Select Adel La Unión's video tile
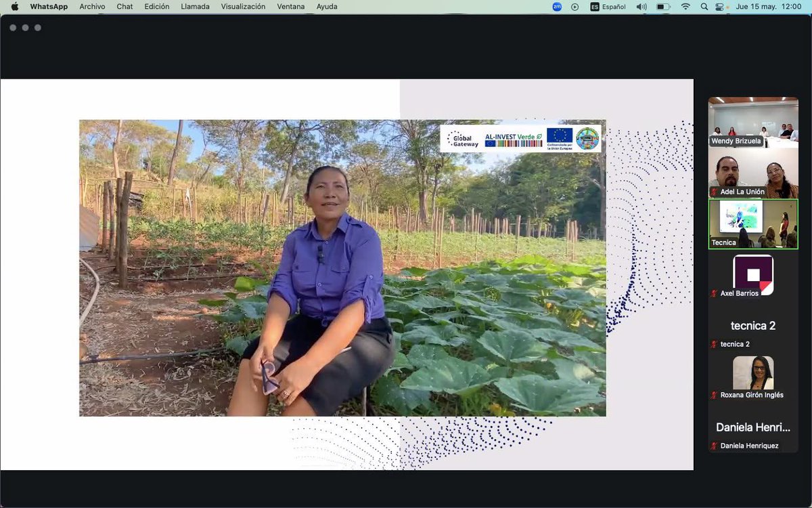 [x=753, y=173]
